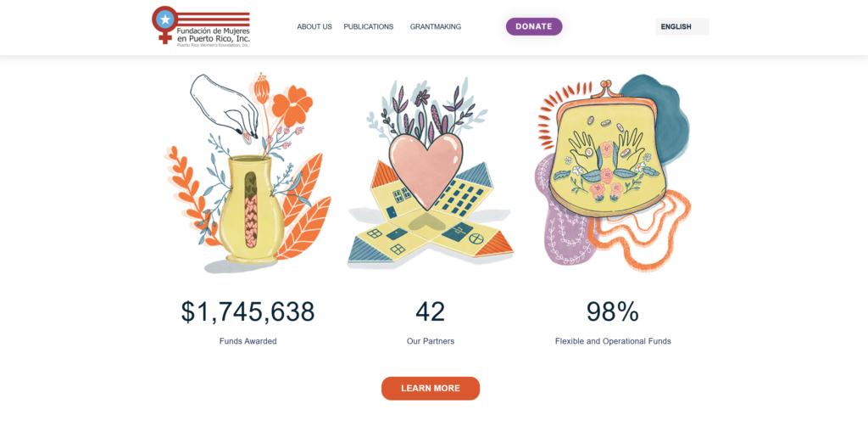Screen dimensions: 868x426
Task: Click the Learn More button
Action: pyautogui.click(x=430, y=389)
